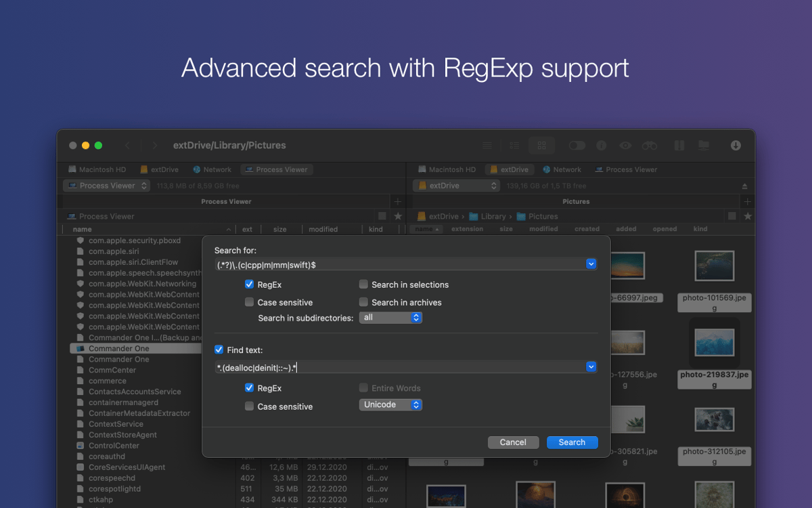The width and height of the screenshot is (812, 508).
Task: Click the extDrive volume selector showing free space
Action: coord(455,185)
